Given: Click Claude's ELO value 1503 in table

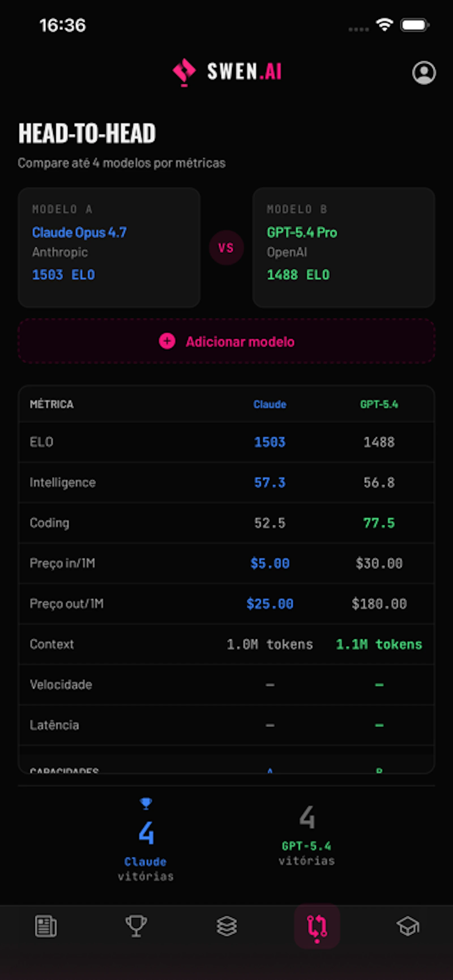Looking at the screenshot, I should [270, 442].
